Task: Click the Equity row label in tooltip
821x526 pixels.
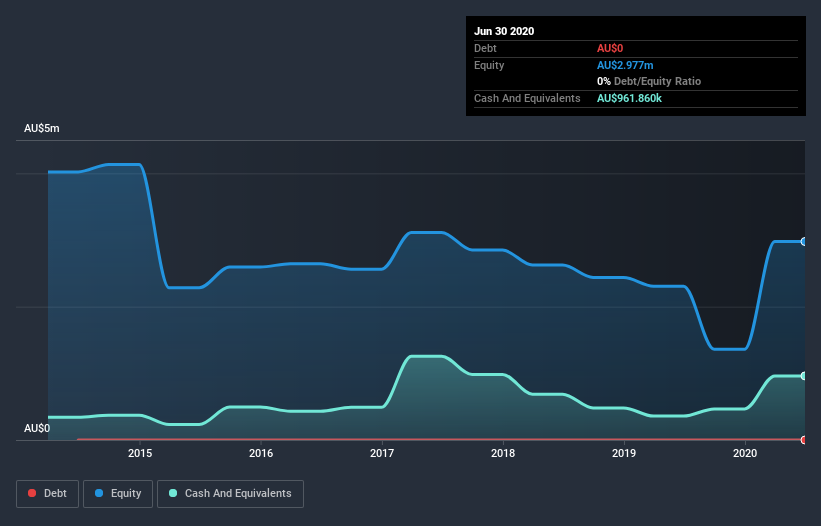Action: (x=489, y=65)
